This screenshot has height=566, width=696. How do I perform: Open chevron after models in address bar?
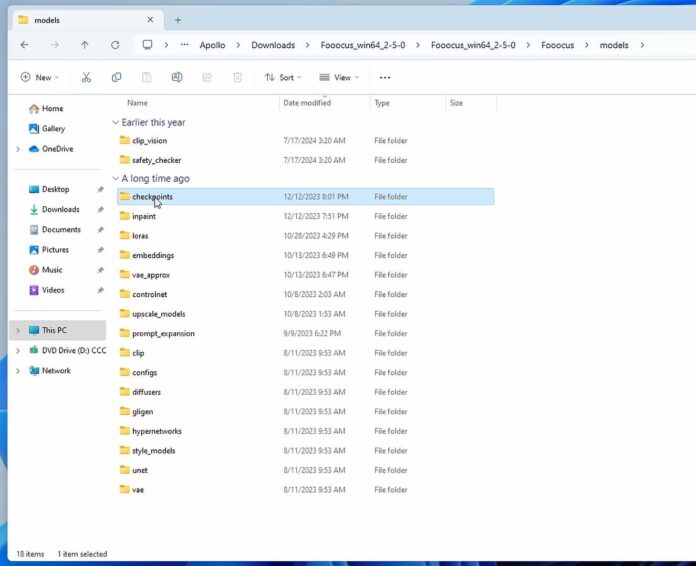[x=642, y=45]
